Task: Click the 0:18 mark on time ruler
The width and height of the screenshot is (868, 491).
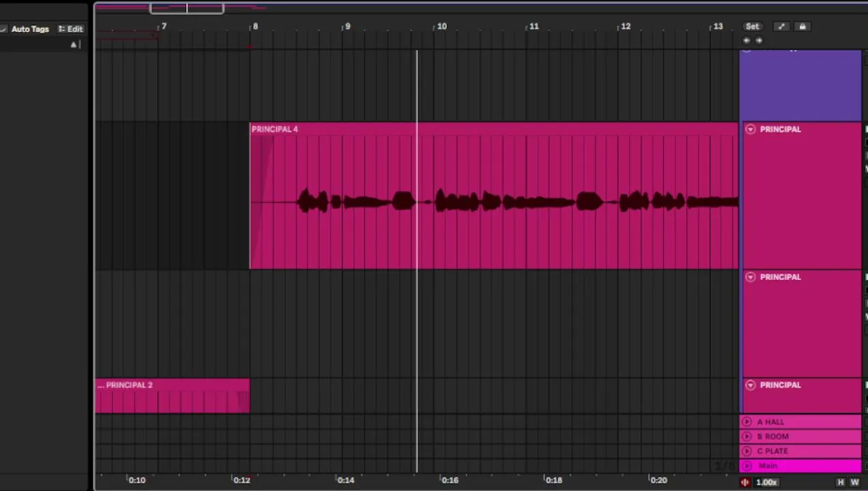Action: tap(553, 480)
